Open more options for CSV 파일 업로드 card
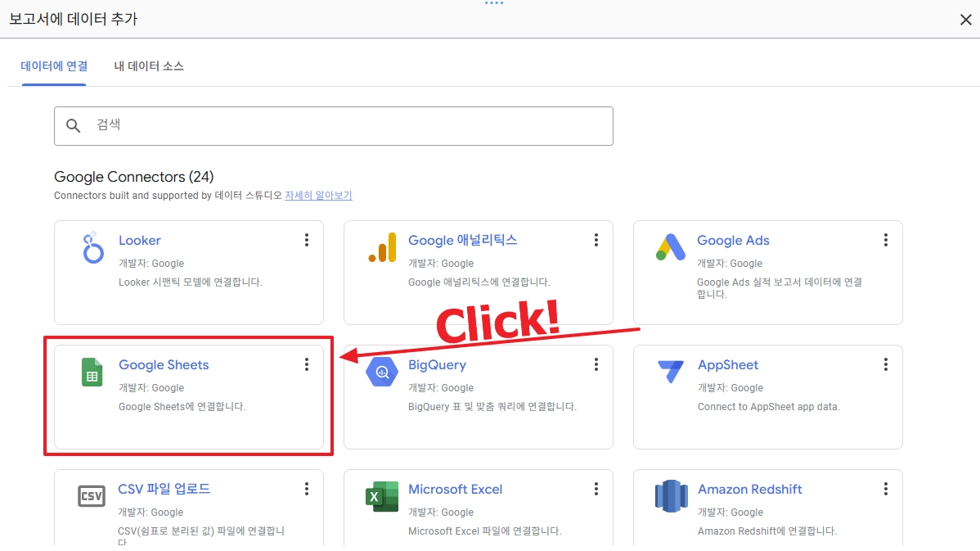This screenshot has height=551, width=980. pos(306,489)
